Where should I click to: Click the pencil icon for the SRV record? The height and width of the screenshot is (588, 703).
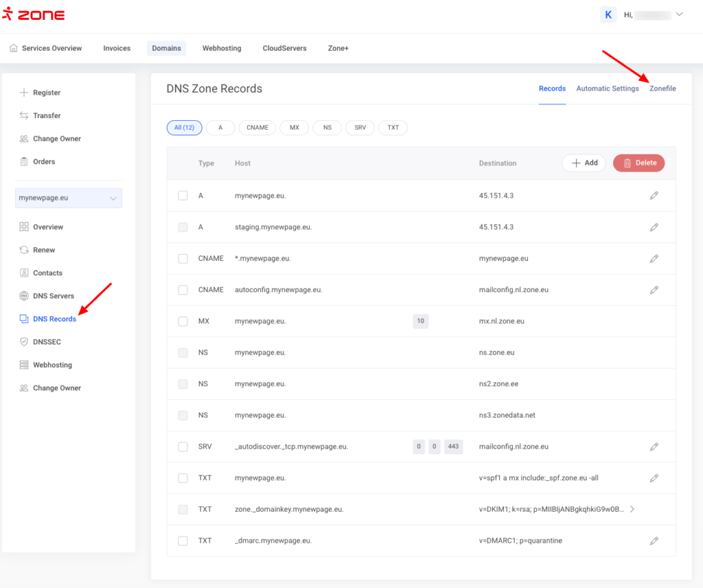pyautogui.click(x=654, y=447)
